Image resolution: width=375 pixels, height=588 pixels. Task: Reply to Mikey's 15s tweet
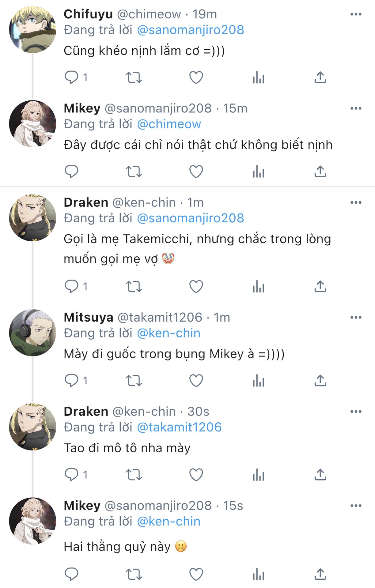pyautogui.click(x=72, y=574)
